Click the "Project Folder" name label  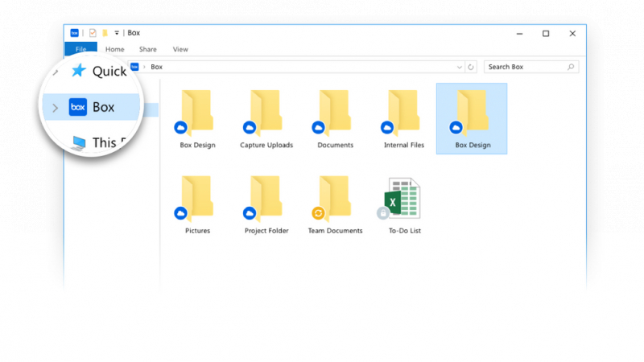click(x=266, y=231)
